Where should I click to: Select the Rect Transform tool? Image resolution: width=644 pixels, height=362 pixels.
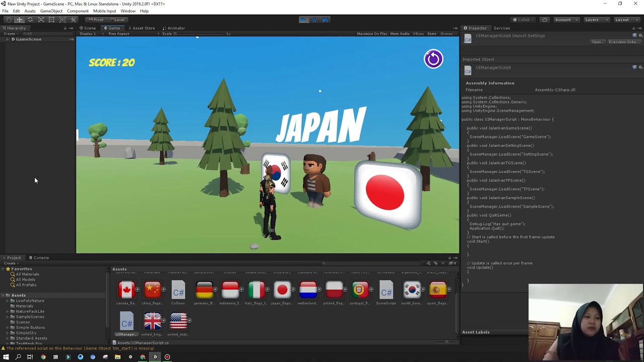tap(51, 20)
